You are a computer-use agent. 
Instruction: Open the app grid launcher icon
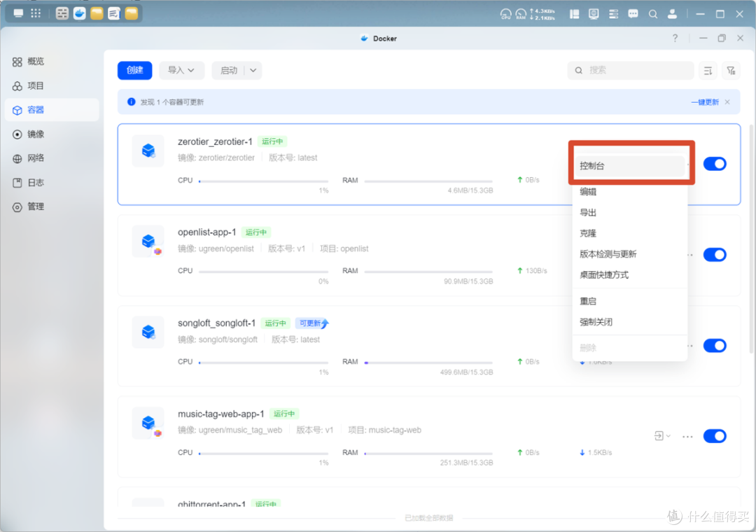[x=36, y=13]
